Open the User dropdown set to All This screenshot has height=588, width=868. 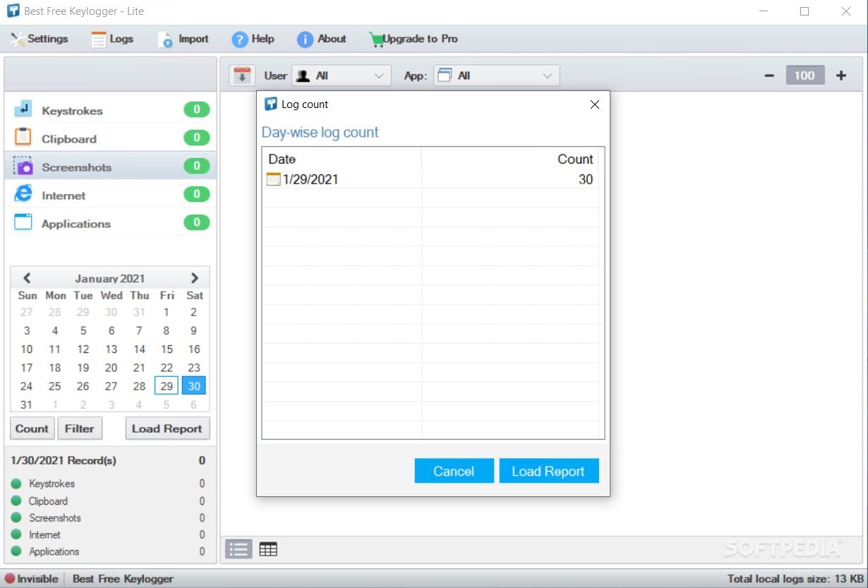(x=341, y=76)
